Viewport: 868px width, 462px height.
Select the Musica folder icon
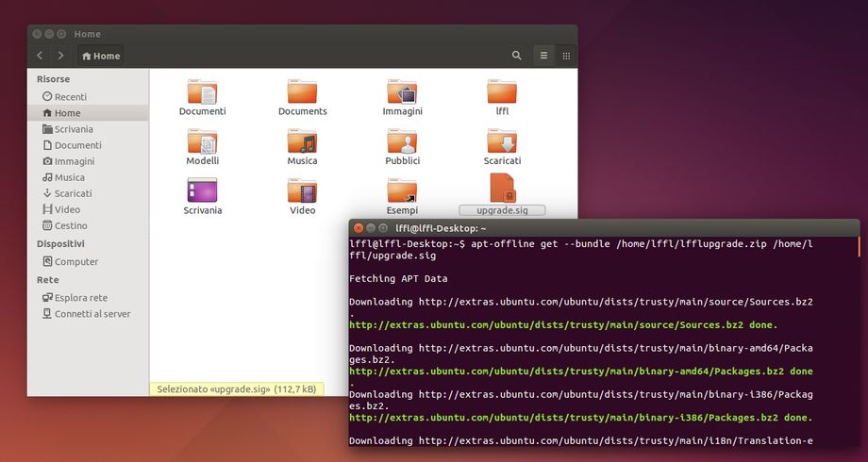pos(302,142)
